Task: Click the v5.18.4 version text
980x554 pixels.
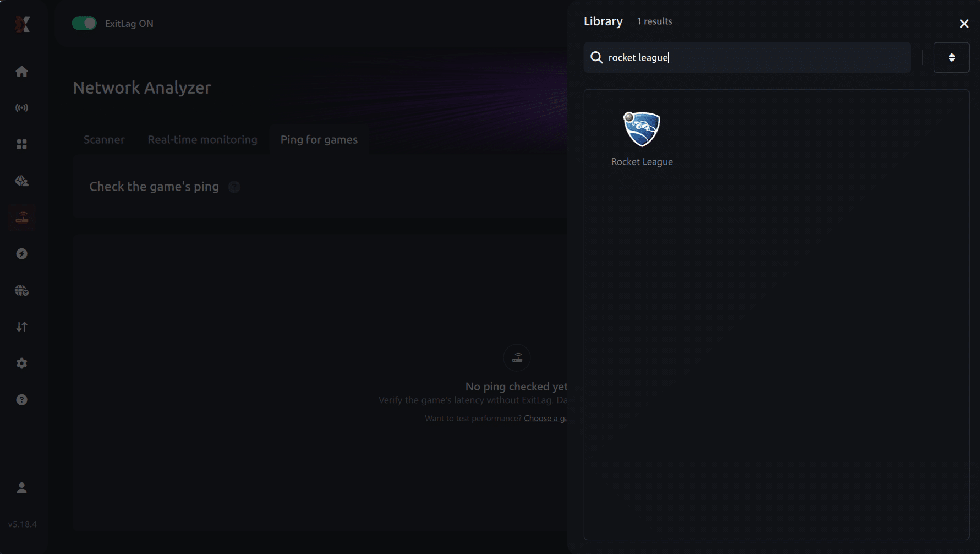Action: click(23, 524)
